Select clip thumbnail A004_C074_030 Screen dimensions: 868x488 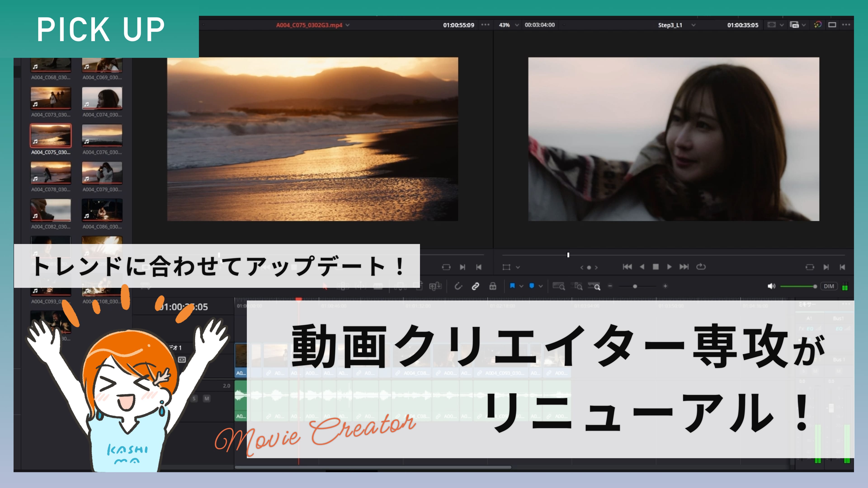tap(102, 98)
